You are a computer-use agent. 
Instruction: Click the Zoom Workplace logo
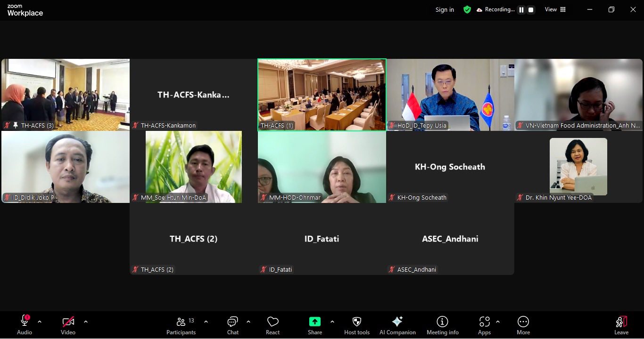click(x=25, y=10)
